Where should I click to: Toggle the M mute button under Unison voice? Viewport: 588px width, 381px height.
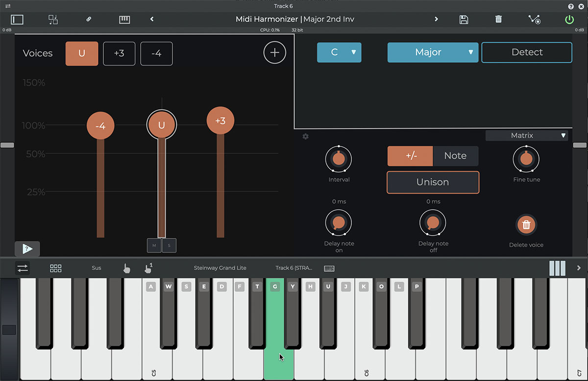click(154, 245)
